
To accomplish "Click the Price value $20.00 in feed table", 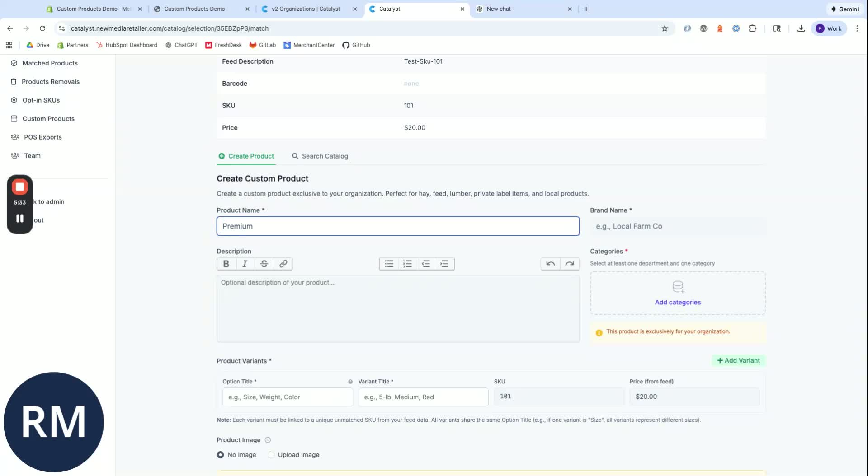I will coord(415,128).
